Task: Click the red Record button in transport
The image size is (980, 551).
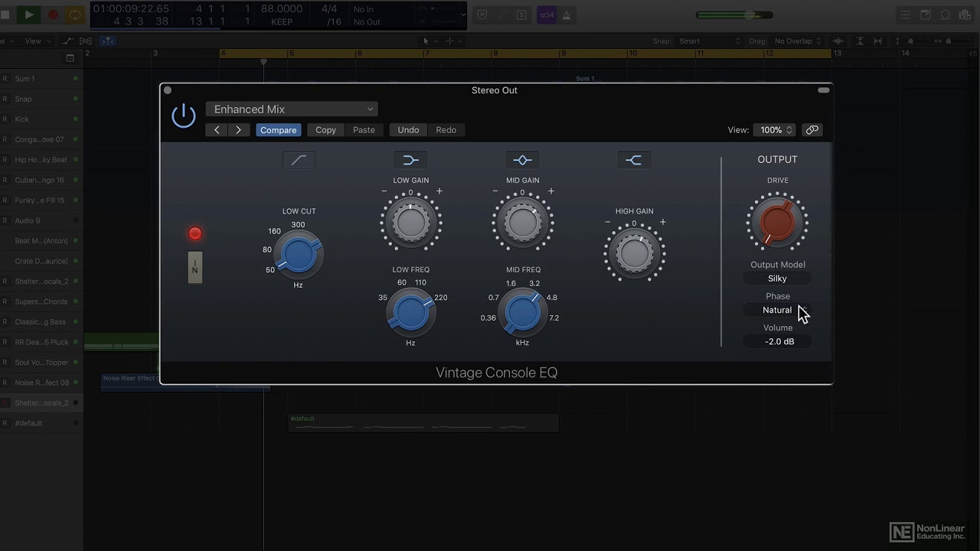Action: pos(53,15)
